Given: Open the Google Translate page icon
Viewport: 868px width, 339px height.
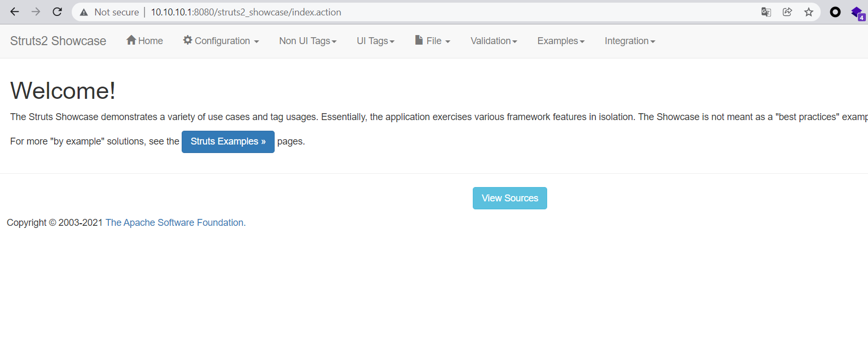Looking at the screenshot, I should (x=766, y=12).
